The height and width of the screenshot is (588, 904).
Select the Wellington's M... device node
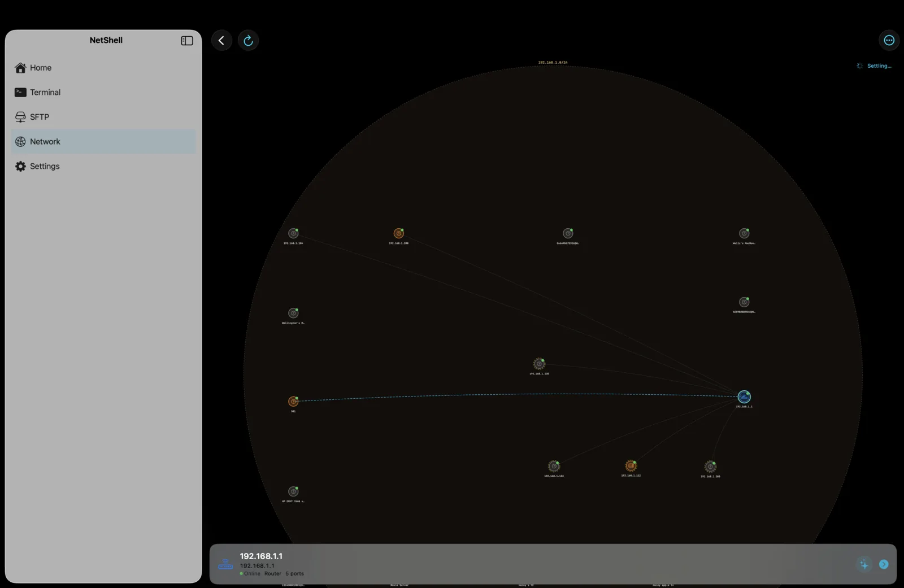(293, 313)
